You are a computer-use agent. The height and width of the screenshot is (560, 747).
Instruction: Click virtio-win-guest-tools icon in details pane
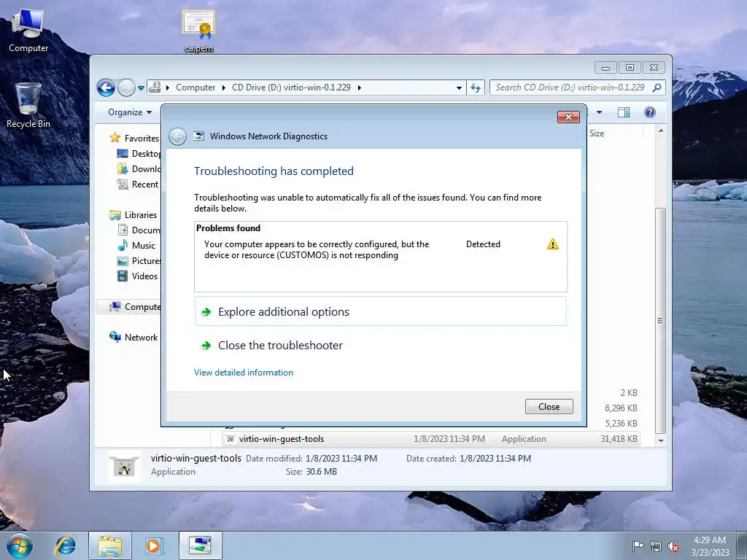pyautogui.click(x=124, y=467)
